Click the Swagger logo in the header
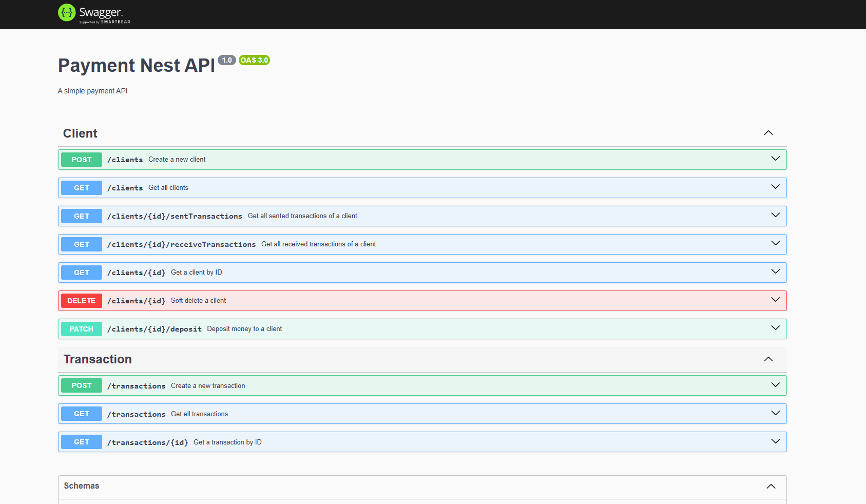This screenshot has width=866, height=504. pos(94,13)
